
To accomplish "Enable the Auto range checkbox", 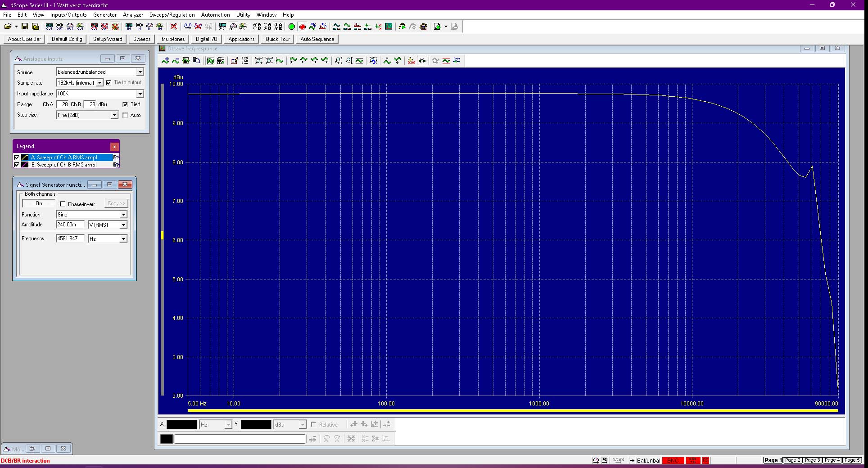I will (x=125, y=115).
